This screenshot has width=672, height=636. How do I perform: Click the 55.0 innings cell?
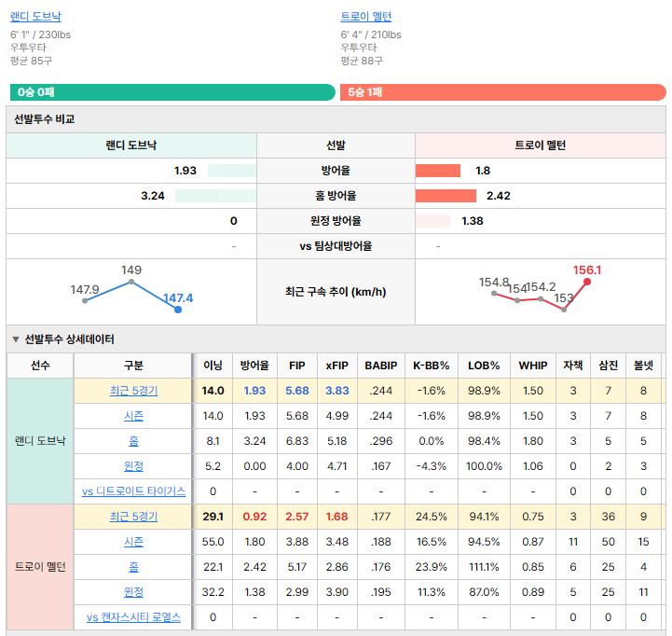pos(213,542)
